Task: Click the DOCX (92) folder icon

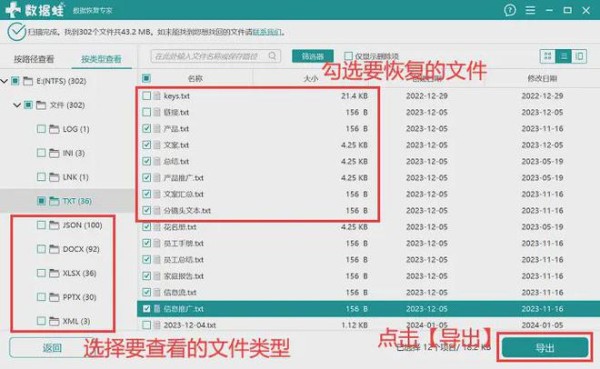Action: (54, 249)
